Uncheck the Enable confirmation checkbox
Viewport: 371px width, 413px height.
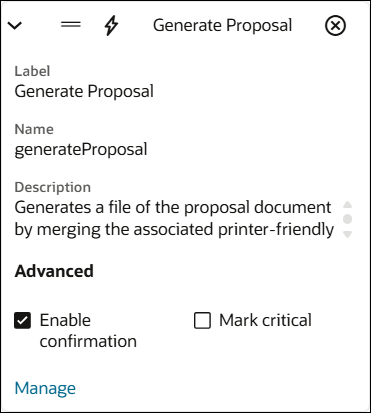coord(23,320)
